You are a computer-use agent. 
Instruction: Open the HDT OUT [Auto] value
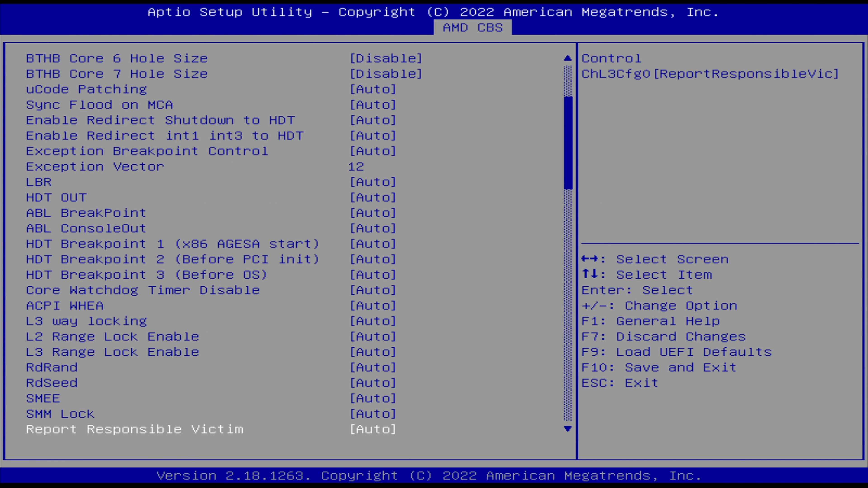tap(373, 197)
